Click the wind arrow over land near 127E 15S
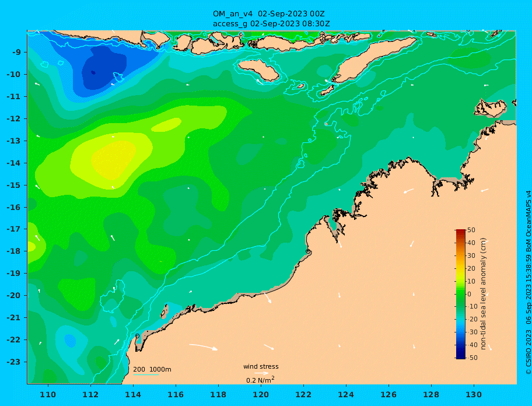The width and height of the screenshot is (532, 406). 408,191
